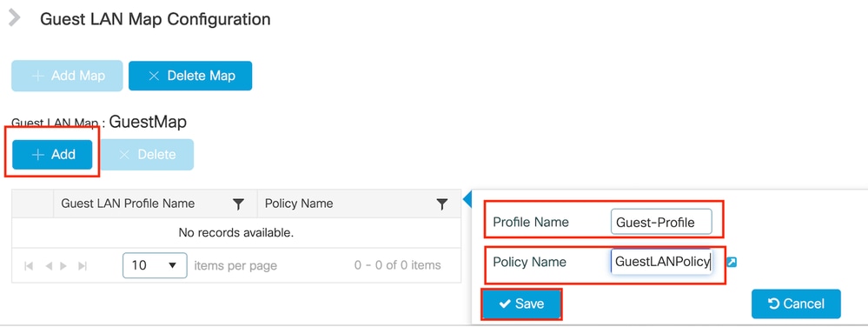This screenshot has width=868, height=327.
Task: Cancel the new map entry
Action: tap(796, 304)
